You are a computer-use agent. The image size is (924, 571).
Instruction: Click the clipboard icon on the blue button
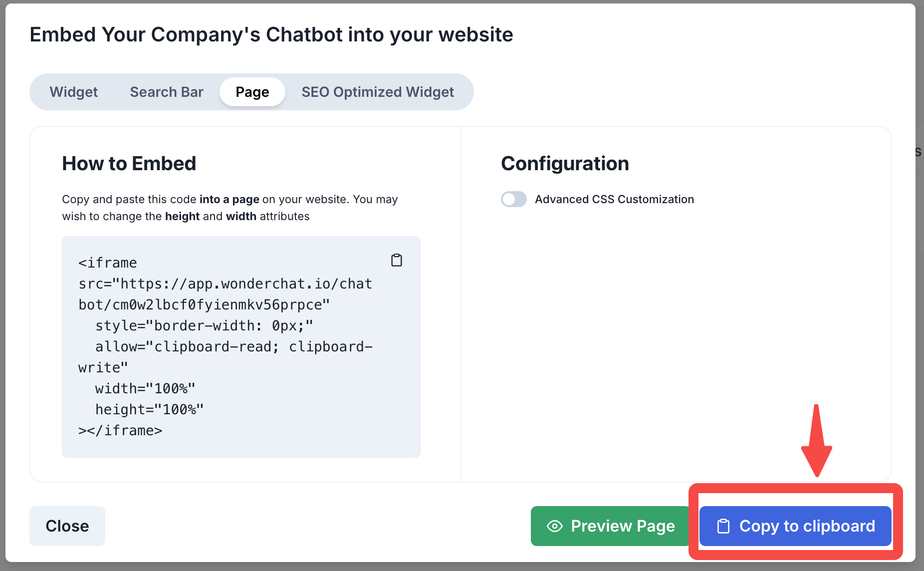pos(723,526)
